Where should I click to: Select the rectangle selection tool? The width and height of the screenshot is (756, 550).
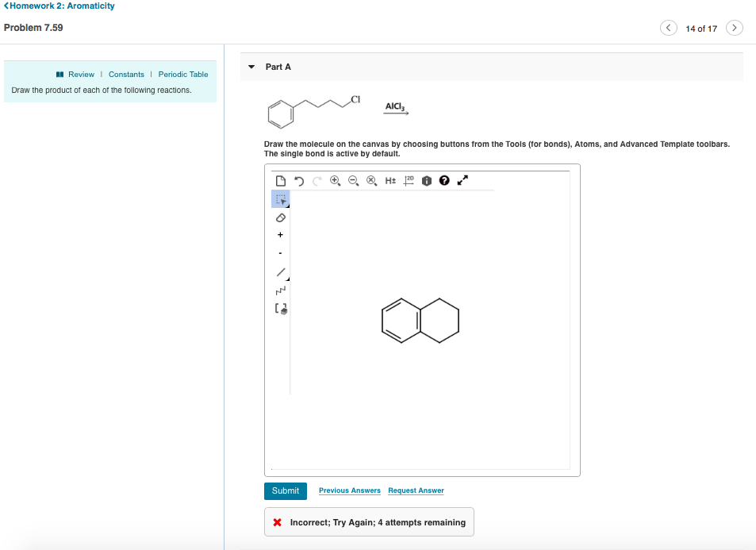point(280,199)
